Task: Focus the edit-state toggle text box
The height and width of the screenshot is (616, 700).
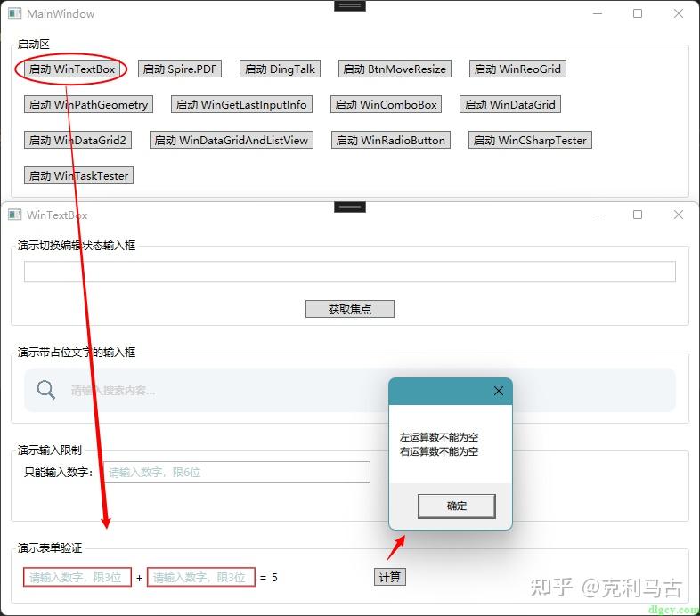Action: pos(349,272)
